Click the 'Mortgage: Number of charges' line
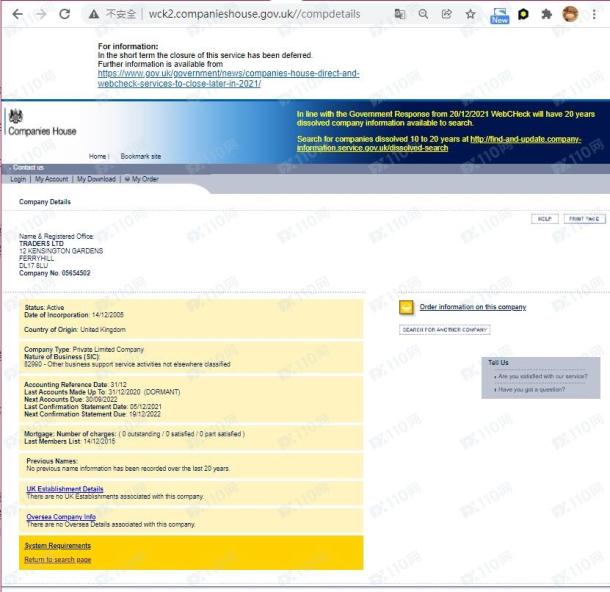Image resolution: width=610 pixels, height=592 pixels. coord(134,434)
